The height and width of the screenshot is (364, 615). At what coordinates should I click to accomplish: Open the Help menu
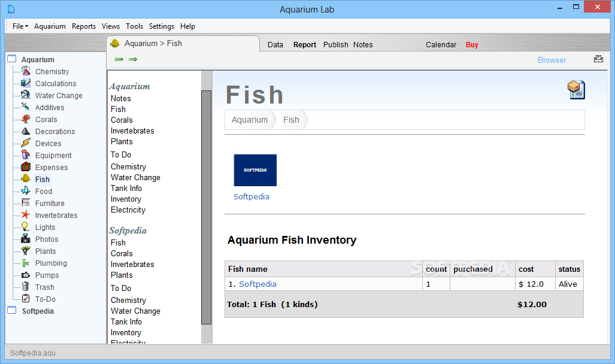coord(187,26)
